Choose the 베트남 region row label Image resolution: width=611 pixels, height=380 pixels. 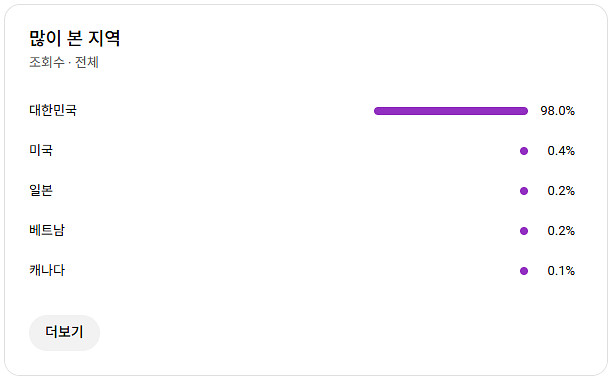click(47, 230)
